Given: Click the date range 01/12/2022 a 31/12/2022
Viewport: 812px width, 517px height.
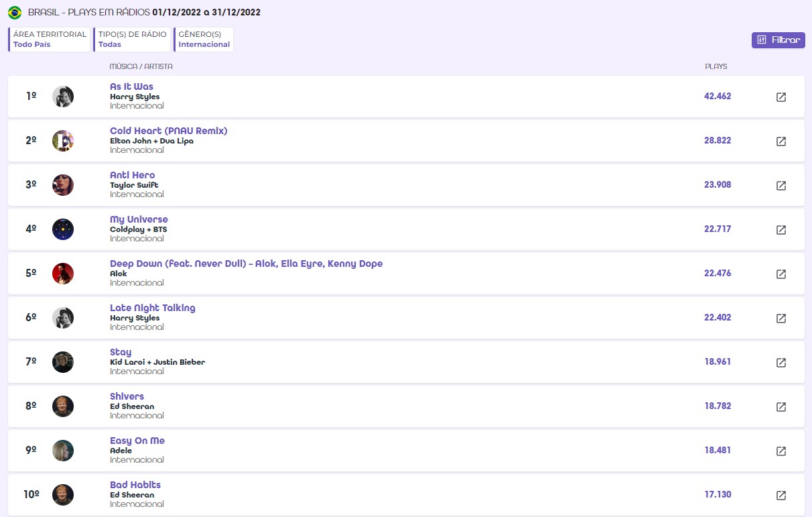Looking at the screenshot, I should pos(206,13).
